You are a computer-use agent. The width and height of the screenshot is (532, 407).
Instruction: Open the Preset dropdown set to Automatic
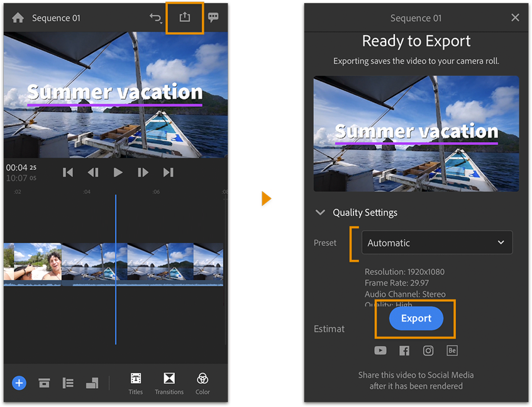[436, 242]
